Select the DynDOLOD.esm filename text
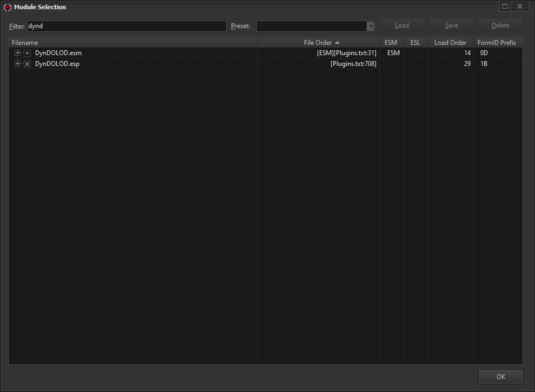The image size is (535, 392). click(58, 53)
